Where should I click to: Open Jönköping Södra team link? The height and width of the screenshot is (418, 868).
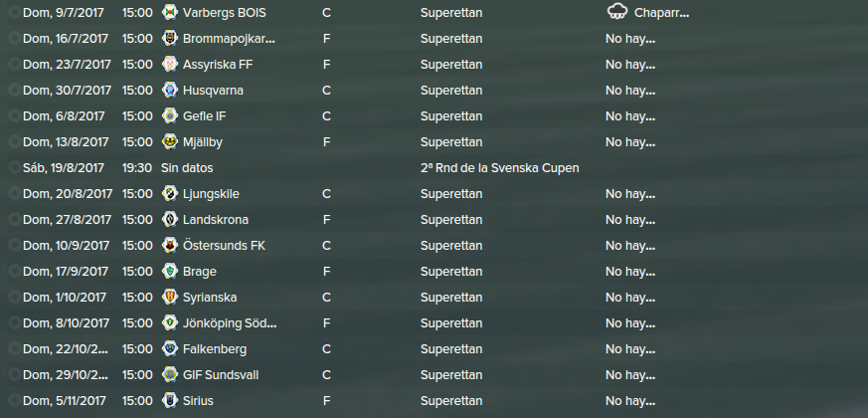230,323
